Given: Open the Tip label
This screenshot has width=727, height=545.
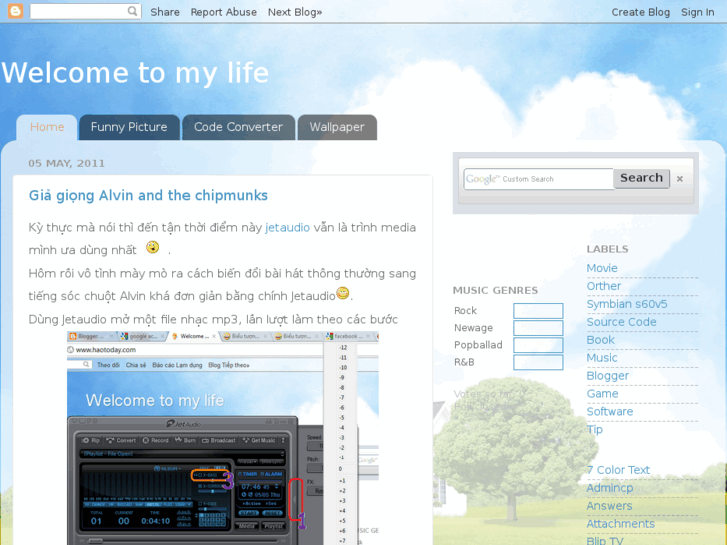Looking at the screenshot, I should click(594, 430).
